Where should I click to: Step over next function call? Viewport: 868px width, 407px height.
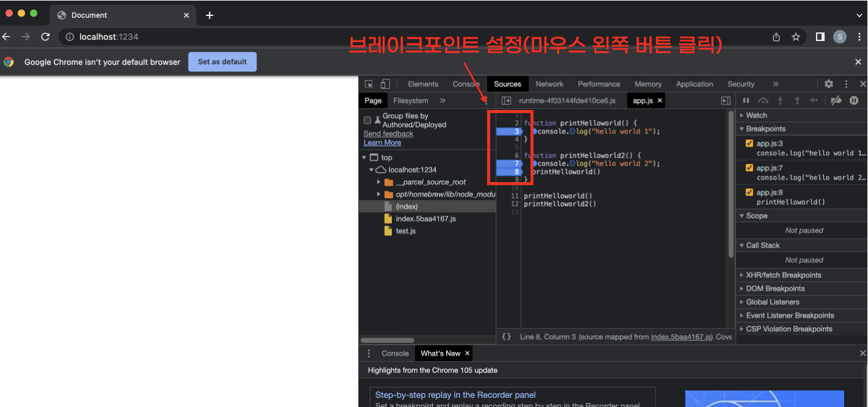763,100
